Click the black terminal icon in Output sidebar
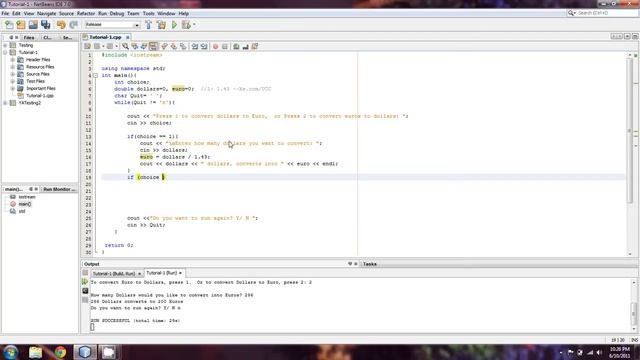Screen dimensions: 640x360 tap(85, 291)
